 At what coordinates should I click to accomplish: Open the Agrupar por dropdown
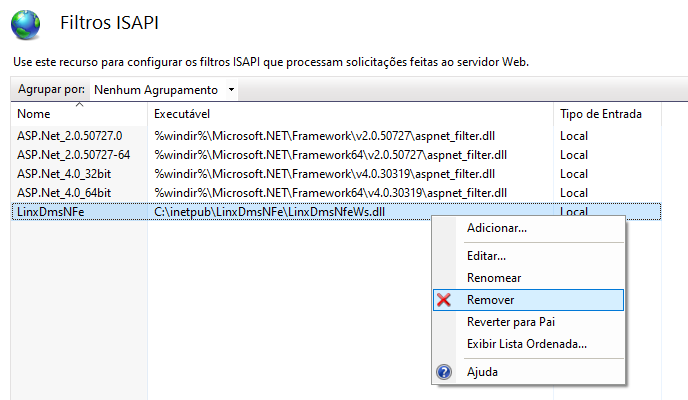click(164, 90)
